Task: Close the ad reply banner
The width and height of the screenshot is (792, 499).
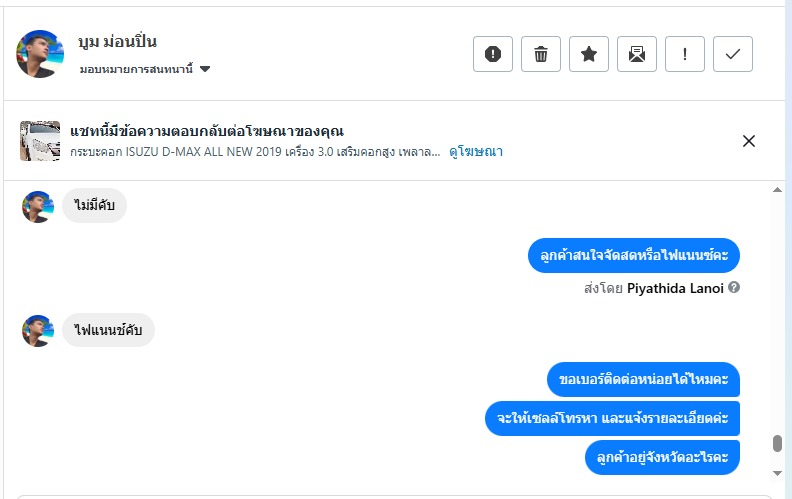Action: click(x=749, y=141)
